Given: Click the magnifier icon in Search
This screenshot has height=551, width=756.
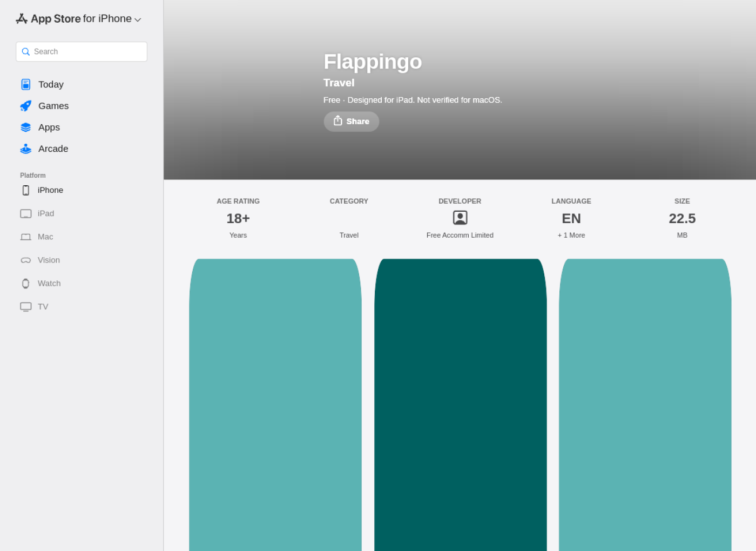Looking at the screenshot, I should (x=25, y=52).
